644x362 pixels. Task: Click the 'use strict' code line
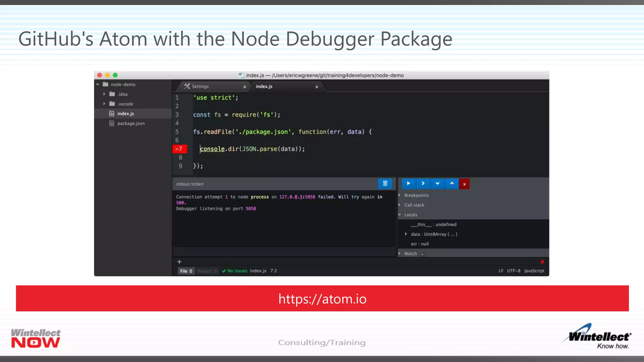216,98
